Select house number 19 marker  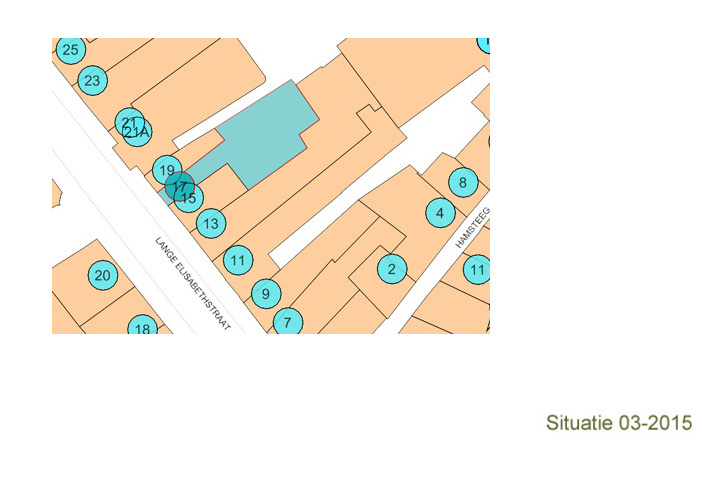click(167, 170)
